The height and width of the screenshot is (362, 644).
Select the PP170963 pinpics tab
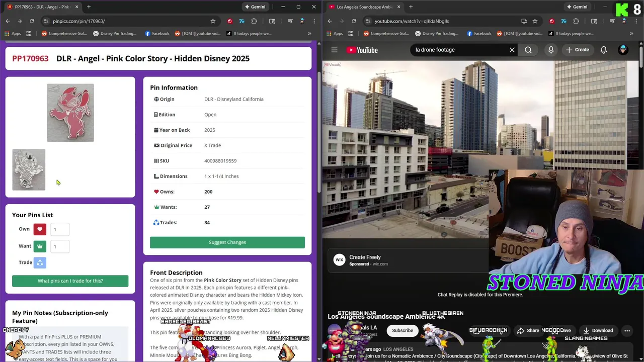pos(42,7)
